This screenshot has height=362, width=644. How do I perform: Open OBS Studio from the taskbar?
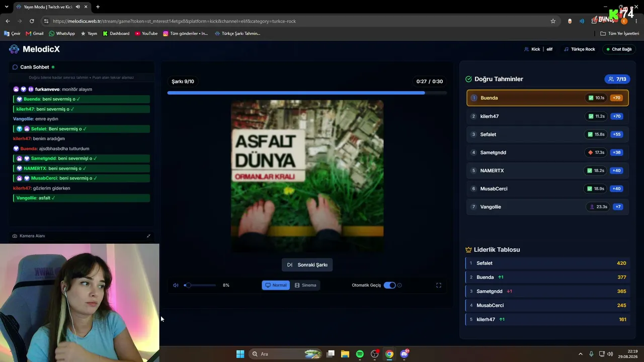coord(375,354)
